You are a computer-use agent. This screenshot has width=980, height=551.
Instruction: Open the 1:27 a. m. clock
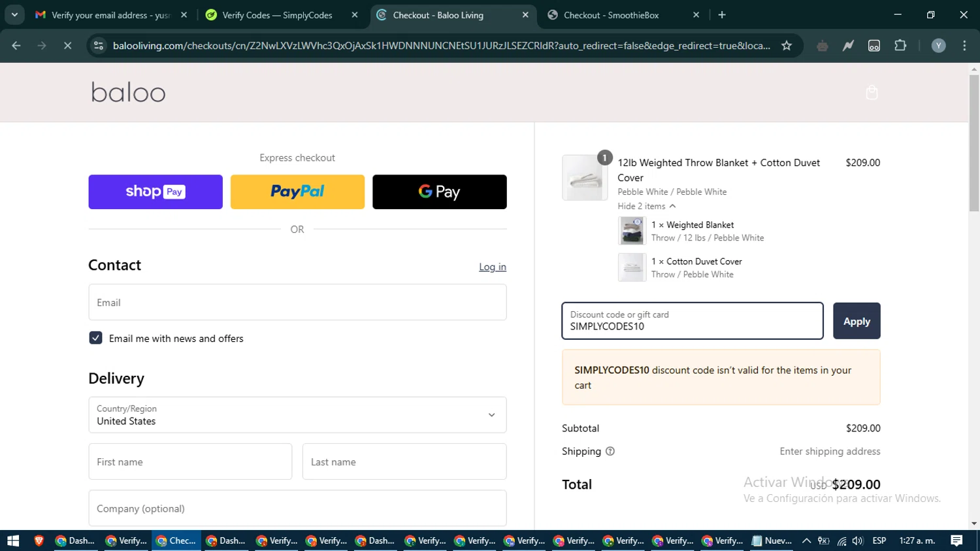pyautogui.click(x=917, y=541)
